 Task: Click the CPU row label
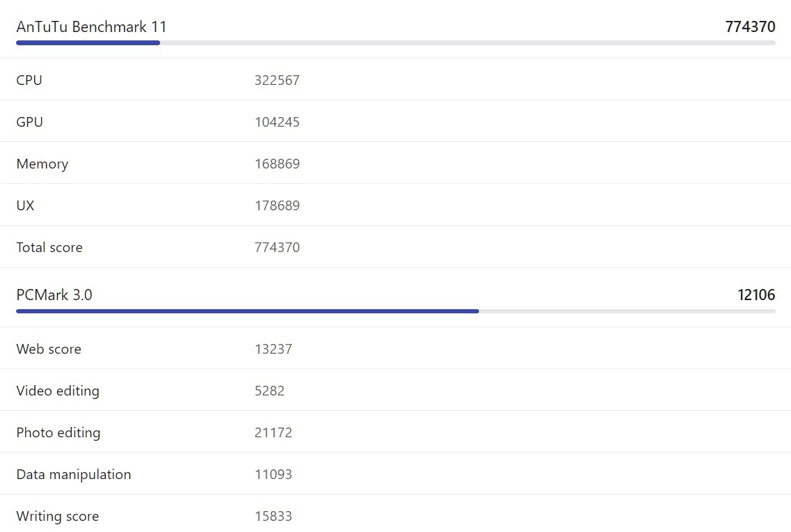(29, 80)
